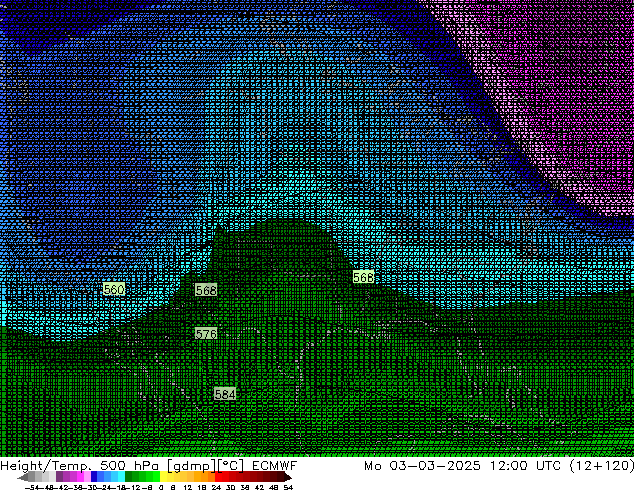634x490 pixels.
Task: Click the 568 label directly above 576
Action: tap(206, 290)
